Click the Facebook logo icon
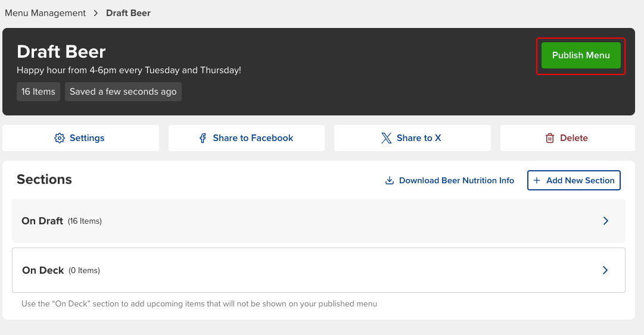Image resolution: width=644 pixels, height=335 pixels. coord(203,138)
